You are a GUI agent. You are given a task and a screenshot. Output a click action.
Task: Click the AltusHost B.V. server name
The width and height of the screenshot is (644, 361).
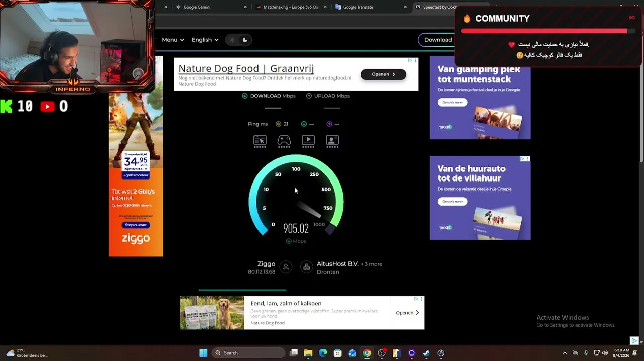(337, 264)
